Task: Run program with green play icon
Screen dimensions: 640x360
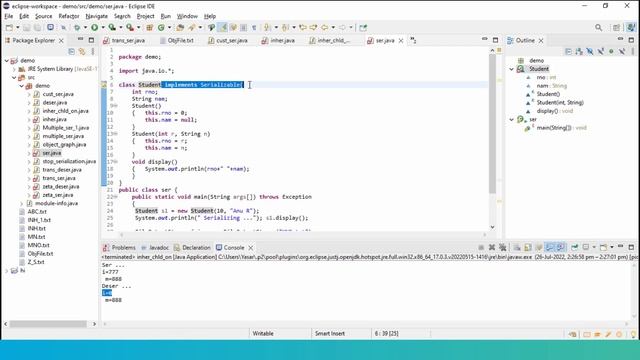Action: tap(94, 27)
